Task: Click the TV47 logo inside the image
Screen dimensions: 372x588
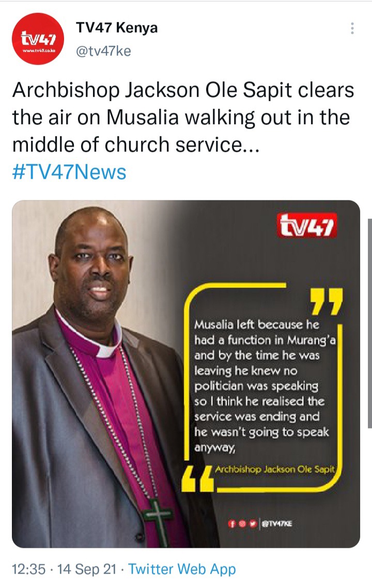Action: pyautogui.click(x=307, y=226)
